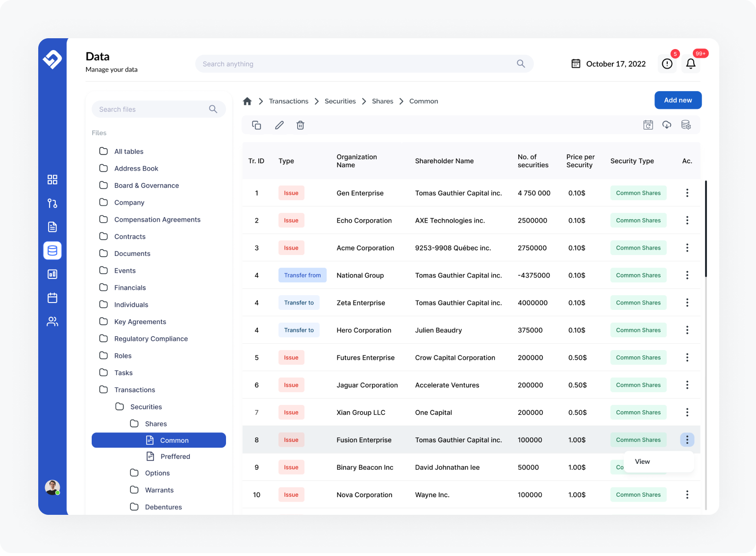Click the magnifier in Search anything bar
The width and height of the screenshot is (756, 556).
click(x=521, y=64)
